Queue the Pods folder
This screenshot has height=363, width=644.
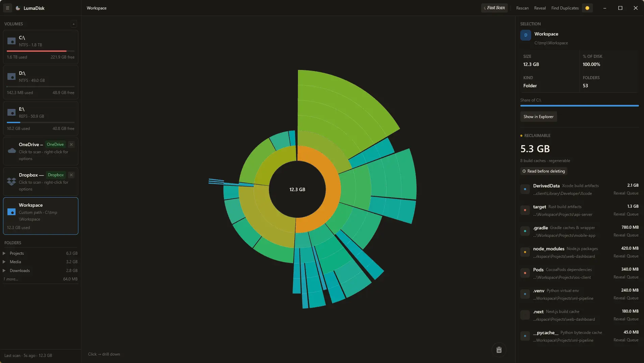[x=633, y=277]
